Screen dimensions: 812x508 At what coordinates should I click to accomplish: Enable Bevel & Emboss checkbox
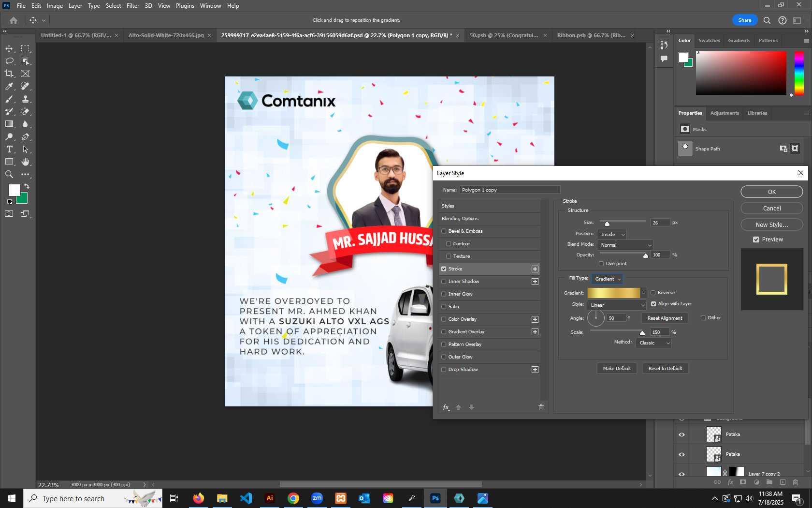pos(444,231)
